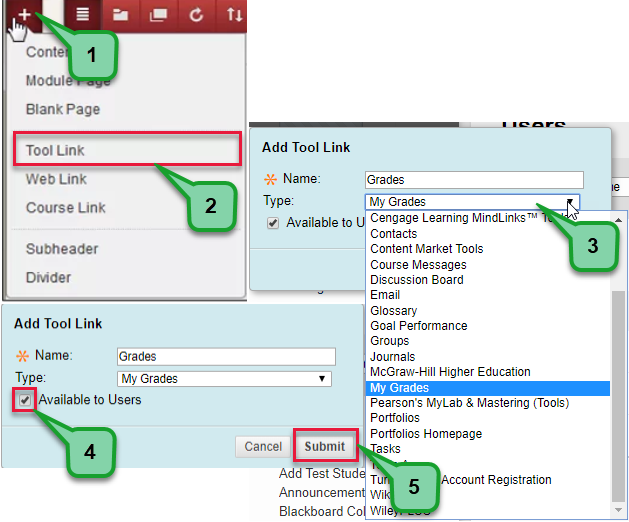This screenshot has width=629, height=522.
Task: Click the refresh icon in course menu toolbar
Action: click(x=196, y=15)
